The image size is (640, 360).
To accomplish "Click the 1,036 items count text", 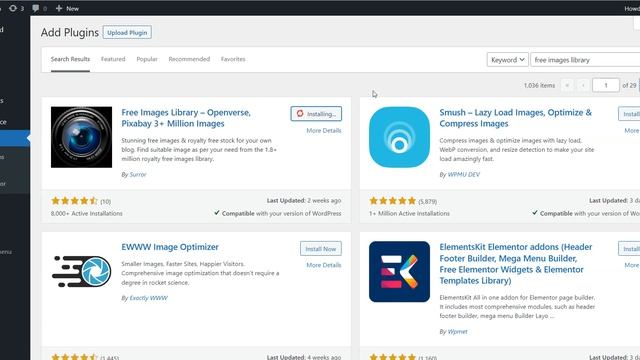I will click(539, 85).
